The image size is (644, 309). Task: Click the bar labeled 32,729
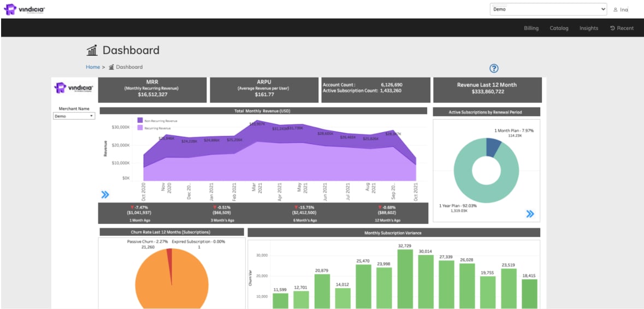click(x=405, y=279)
